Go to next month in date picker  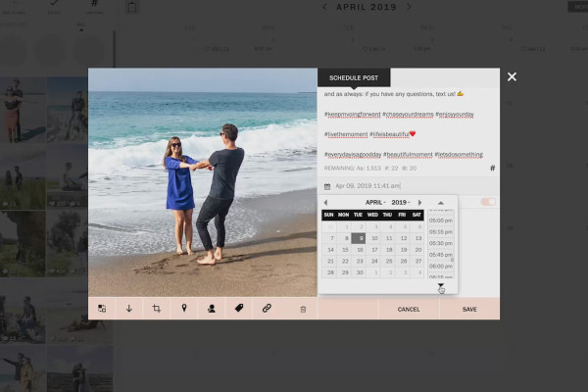419,203
